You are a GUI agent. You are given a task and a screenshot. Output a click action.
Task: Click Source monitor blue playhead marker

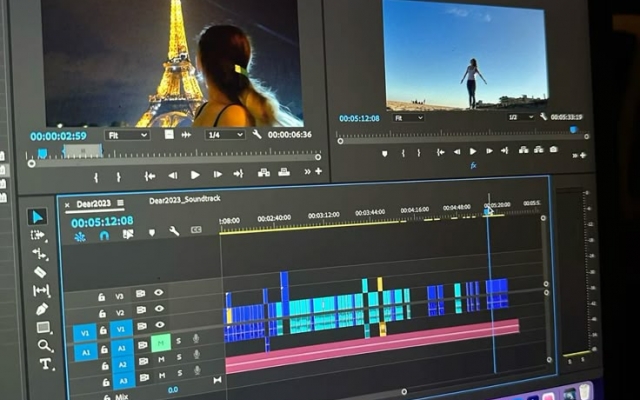point(42,153)
